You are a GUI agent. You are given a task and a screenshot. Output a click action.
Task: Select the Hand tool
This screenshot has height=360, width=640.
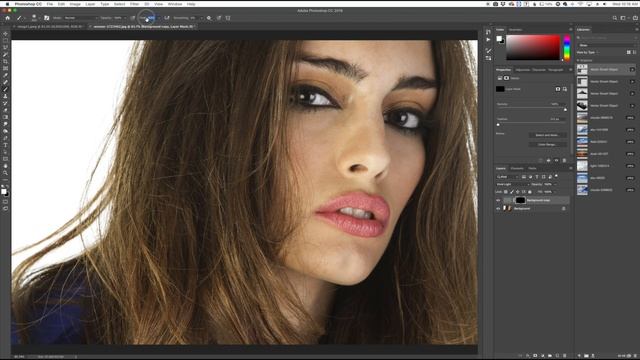click(5, 166)
